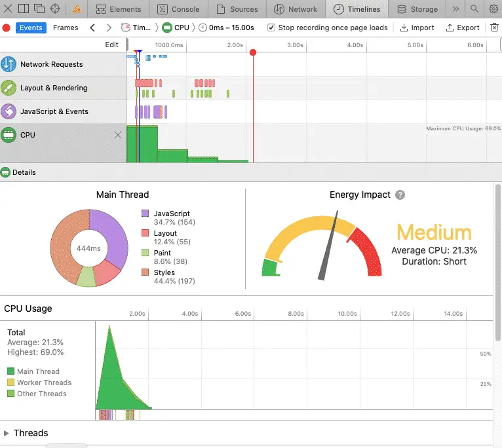
Task: Switch to Frames mode
Action: click(x=66, y=28)
